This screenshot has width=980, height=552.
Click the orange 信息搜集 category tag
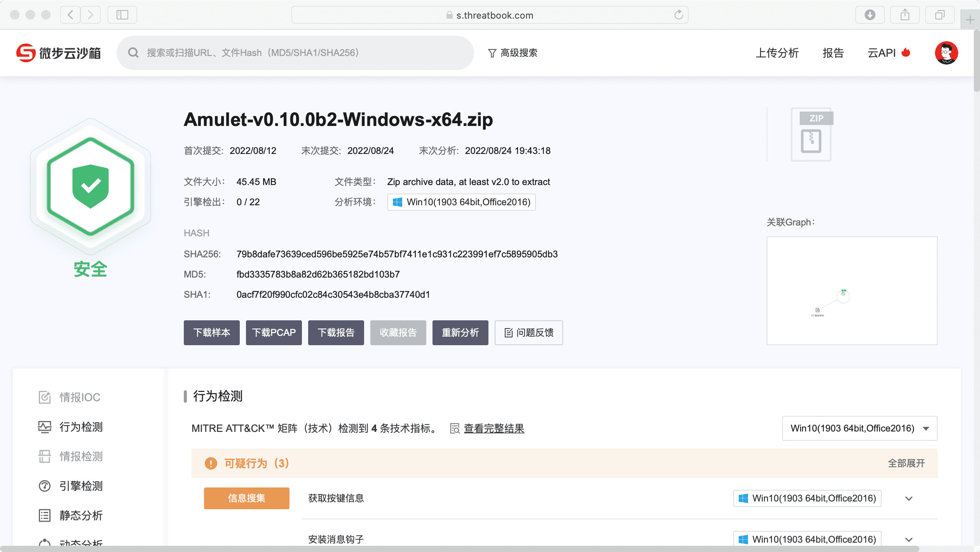[x=247, y=498]
